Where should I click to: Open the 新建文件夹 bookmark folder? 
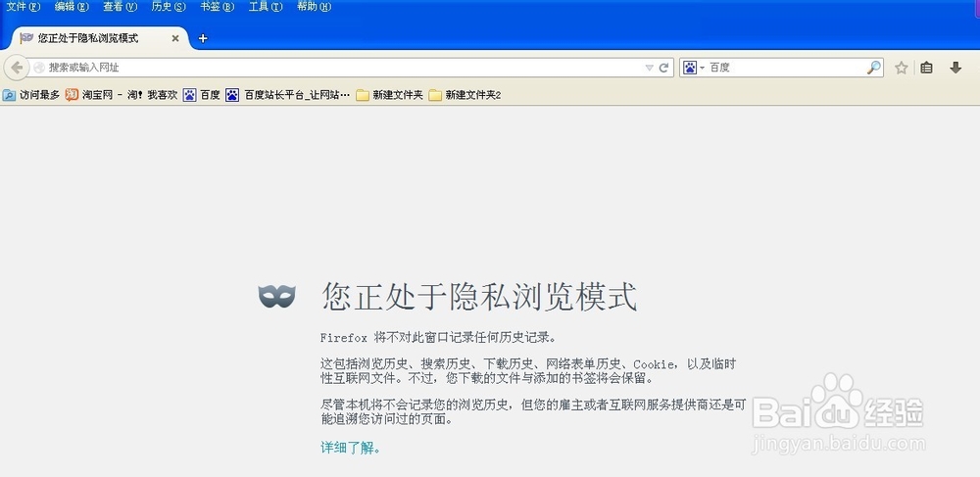pos(389,95)
